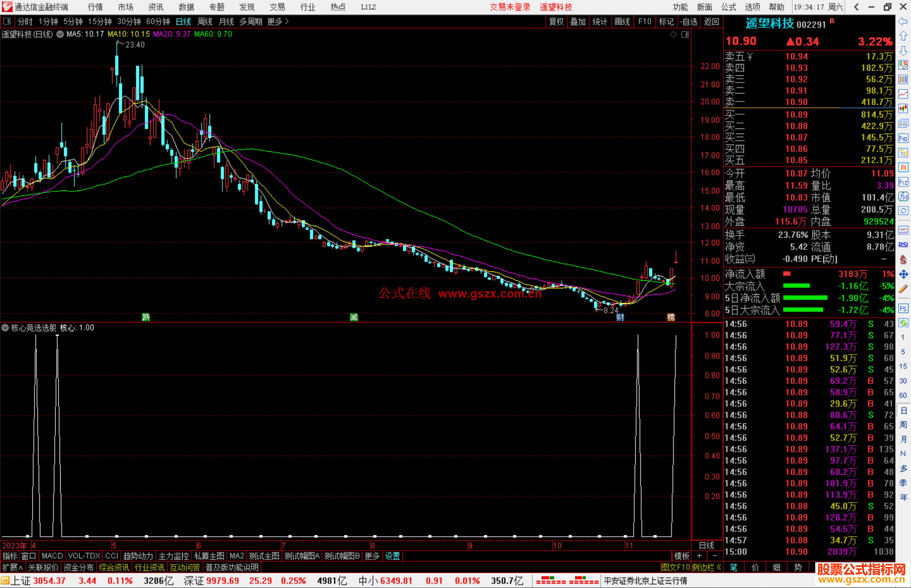
Task: Toggle the 侧边栏 sidebar collapse control
Action: pyautogui.click(x=706, y=567)
